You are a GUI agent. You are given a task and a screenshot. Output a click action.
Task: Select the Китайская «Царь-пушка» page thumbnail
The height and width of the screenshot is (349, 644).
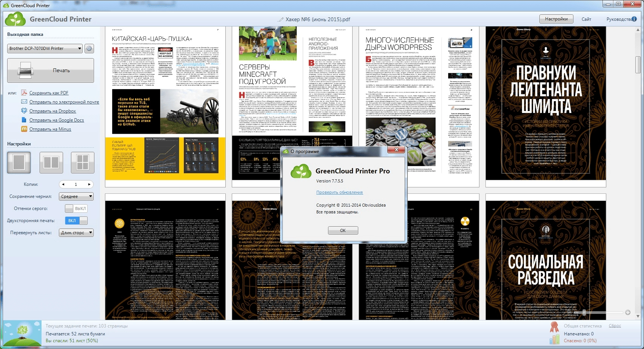pyautogui.click(x=165, y=107)
